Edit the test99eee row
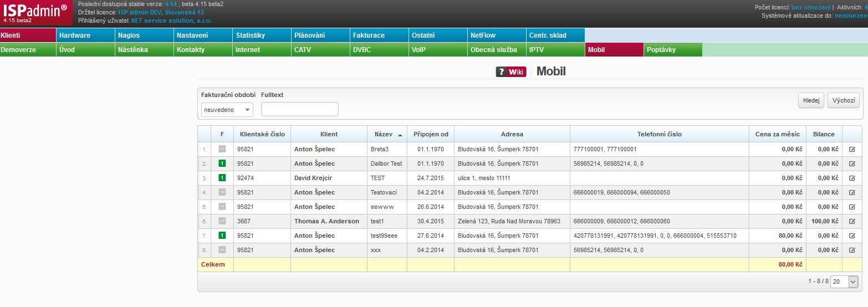Viewport: 868px width, 307px height. 852,236
